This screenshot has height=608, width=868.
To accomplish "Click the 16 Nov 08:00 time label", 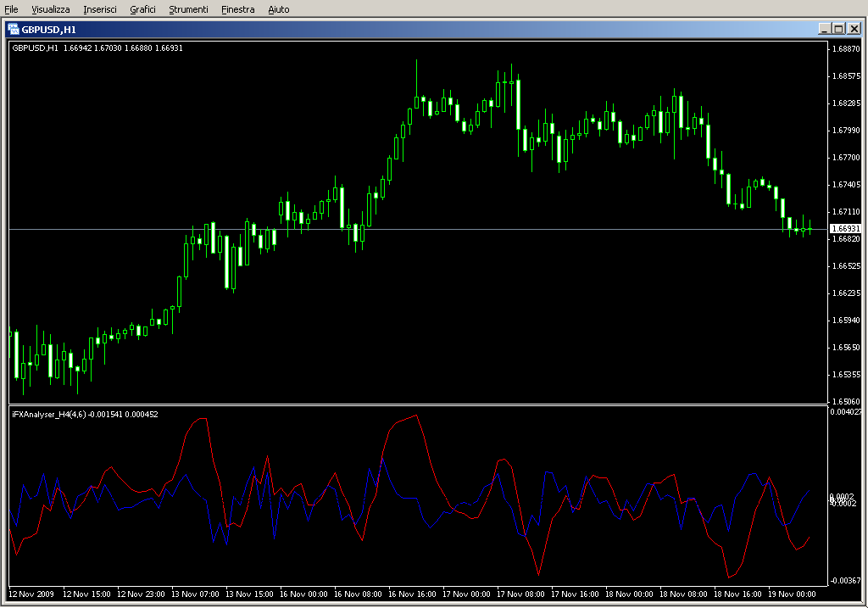I will 358,594.
